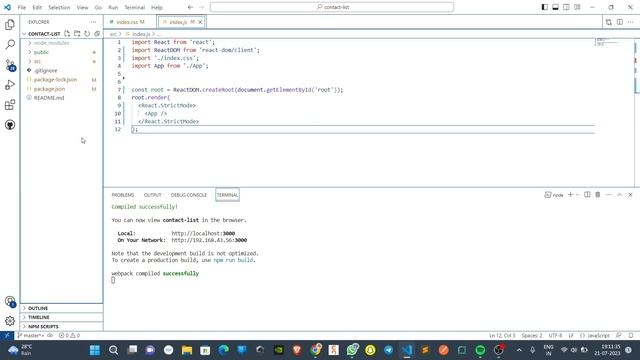Collapse all folders in Explorer
640x360 pixels.
click(97, 34)
